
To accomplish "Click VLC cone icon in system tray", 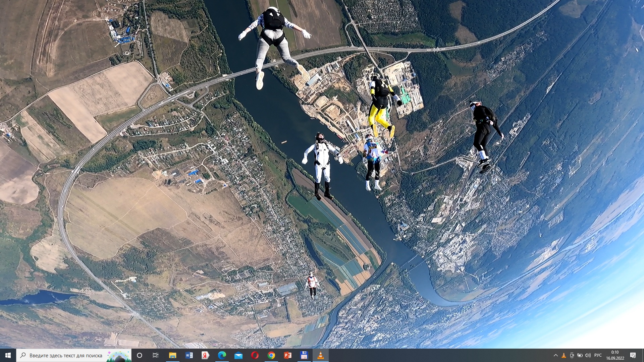I will 563,355.
